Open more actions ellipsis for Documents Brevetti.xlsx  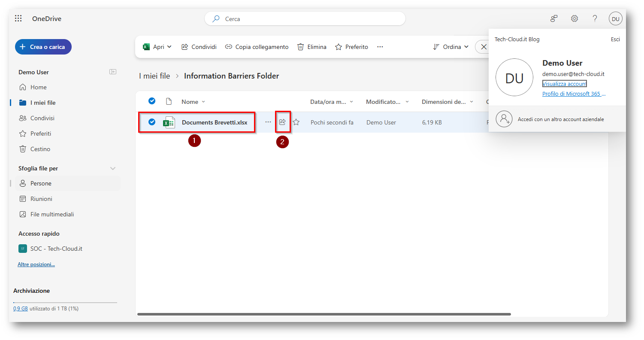[x=268, y=122]
